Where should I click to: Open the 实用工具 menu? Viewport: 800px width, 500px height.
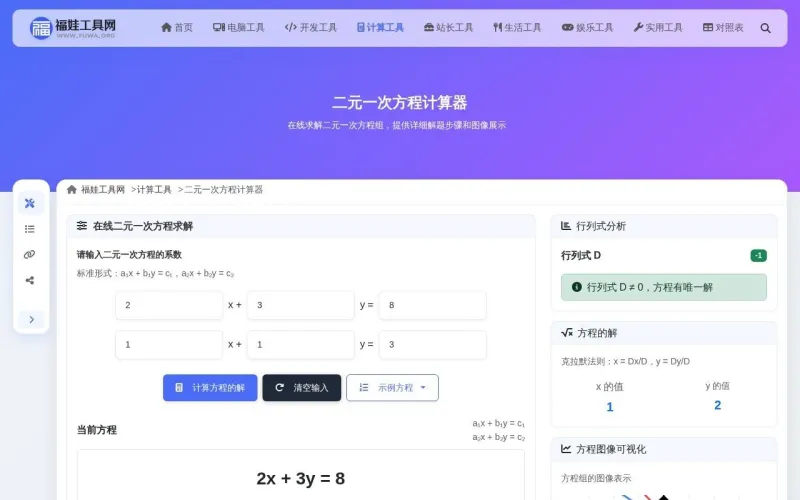click(x=658, y=28)
